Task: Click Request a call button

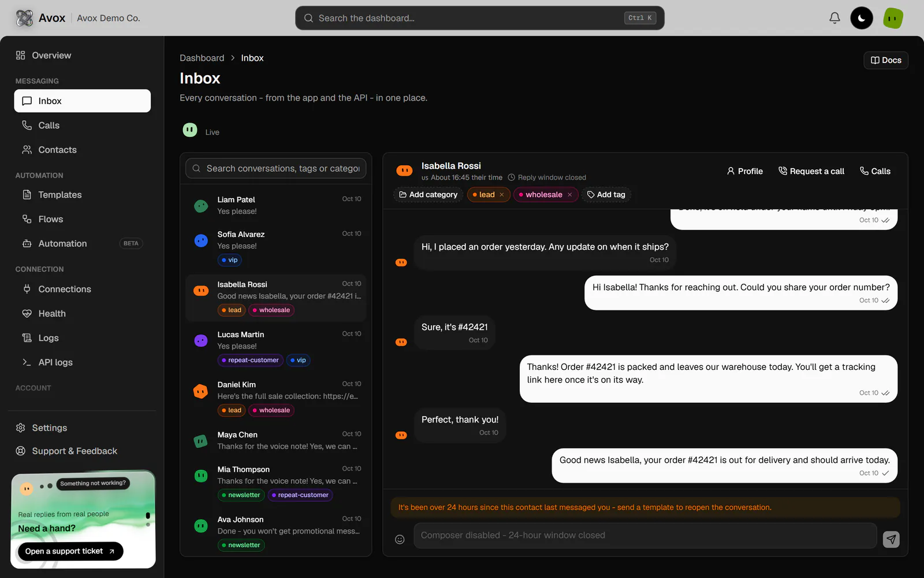Action: pyautogui.click(x=811, y=171)
